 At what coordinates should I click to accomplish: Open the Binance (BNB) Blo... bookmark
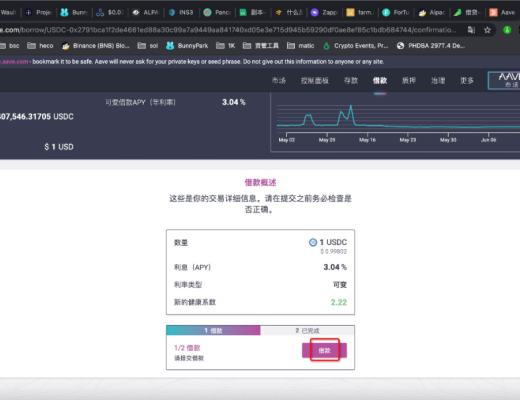click(x=96, y=46)
